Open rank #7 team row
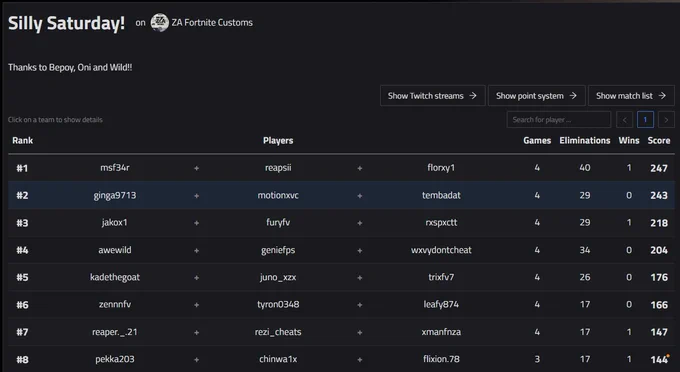This screenshot has width=680, height=372. 341,332
